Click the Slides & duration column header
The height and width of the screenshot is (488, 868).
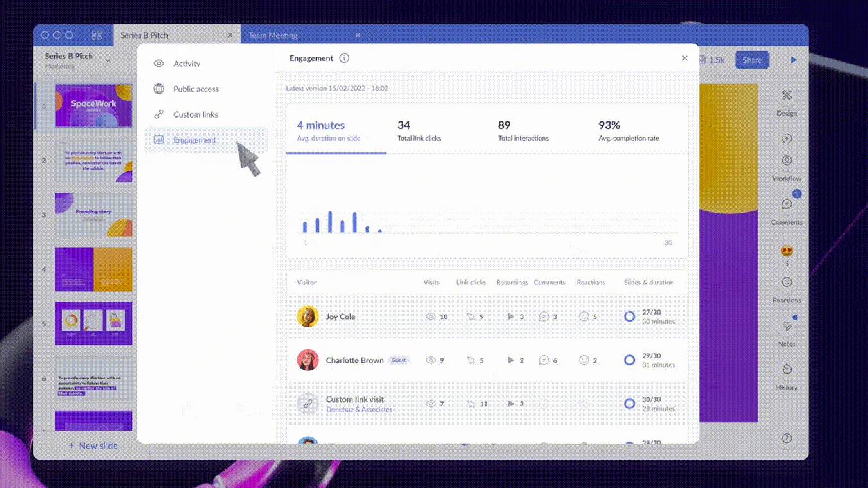(x=649, y=283)
